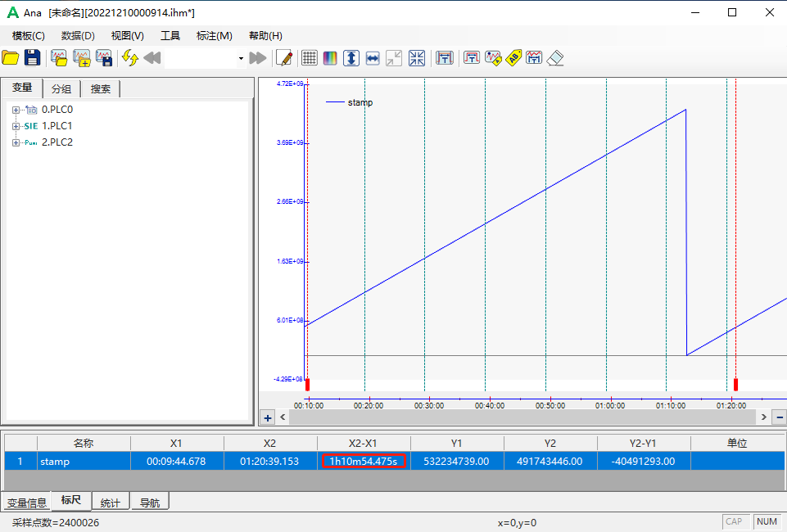
Task: Click the Y2 cell 491743446.00
Action: [550, 461]
